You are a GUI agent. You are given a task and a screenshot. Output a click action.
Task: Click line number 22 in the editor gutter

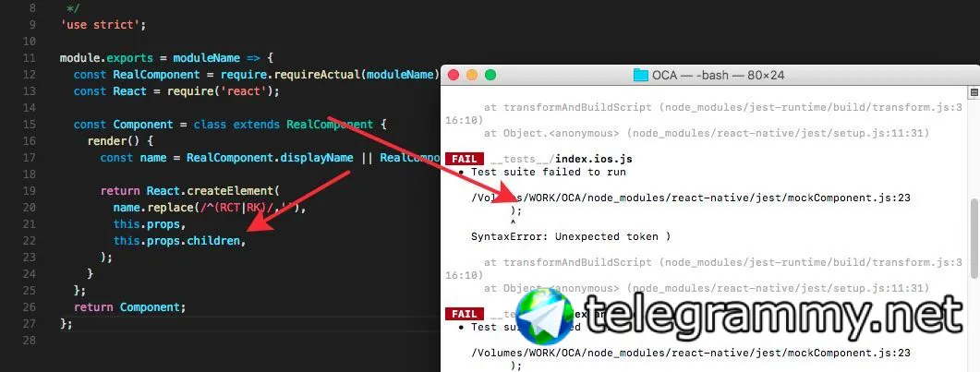[30, 240]
